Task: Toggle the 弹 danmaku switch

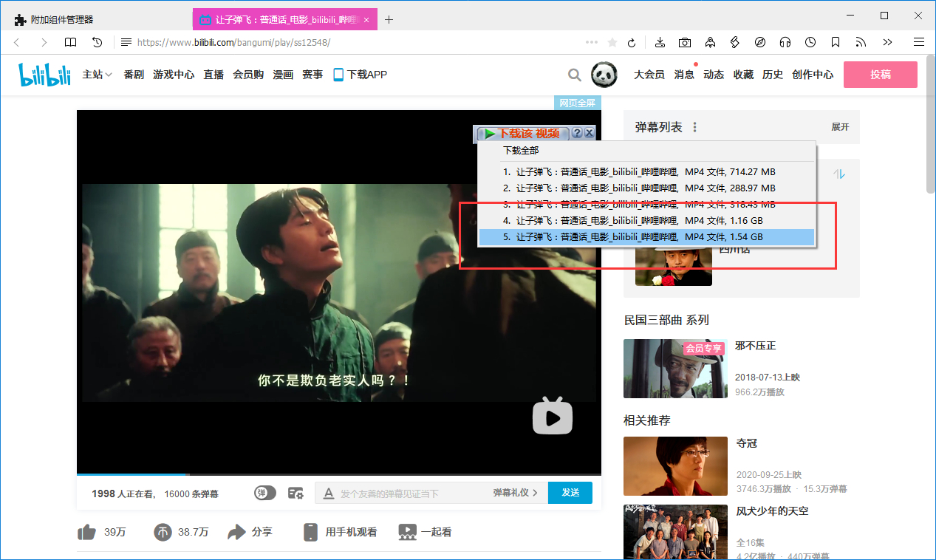Action: [265, 493]
